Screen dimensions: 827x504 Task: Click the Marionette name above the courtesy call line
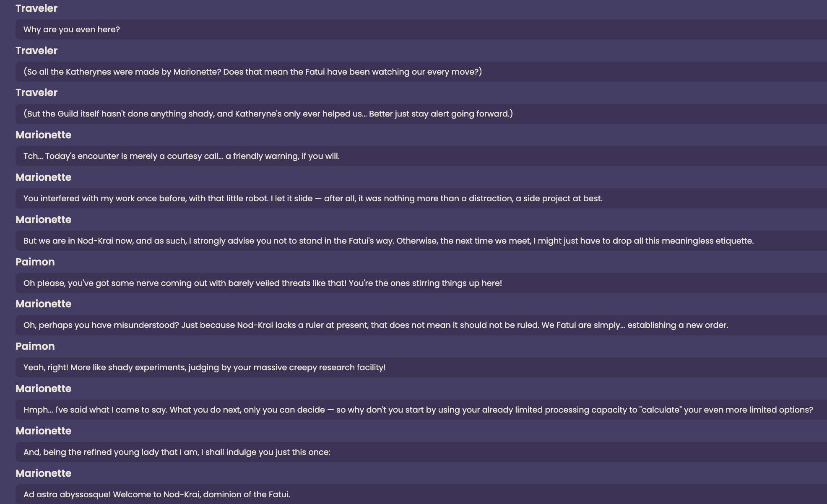click(44, 135)
